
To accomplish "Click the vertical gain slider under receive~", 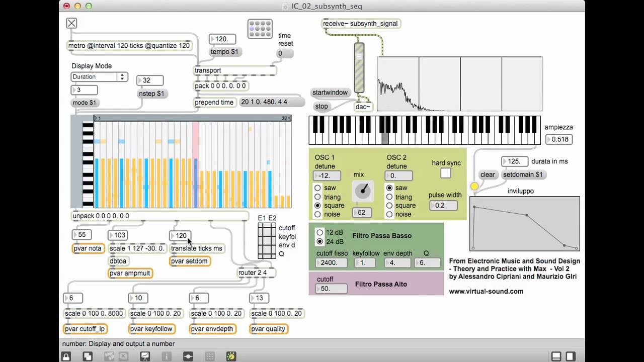I will click(x=359, y=68).
